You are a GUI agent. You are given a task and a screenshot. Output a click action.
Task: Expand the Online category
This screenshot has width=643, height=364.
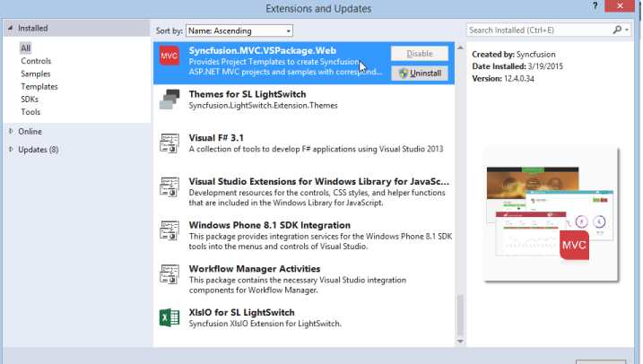click(11, 131)
